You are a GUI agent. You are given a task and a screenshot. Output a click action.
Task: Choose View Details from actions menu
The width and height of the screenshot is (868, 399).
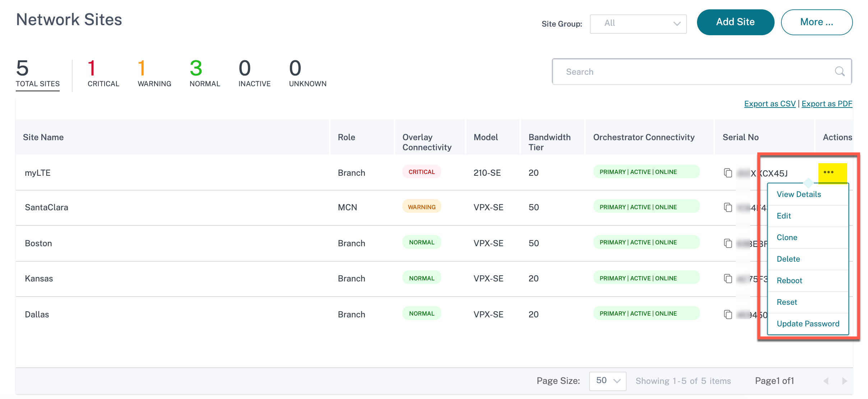click(799, 194)
